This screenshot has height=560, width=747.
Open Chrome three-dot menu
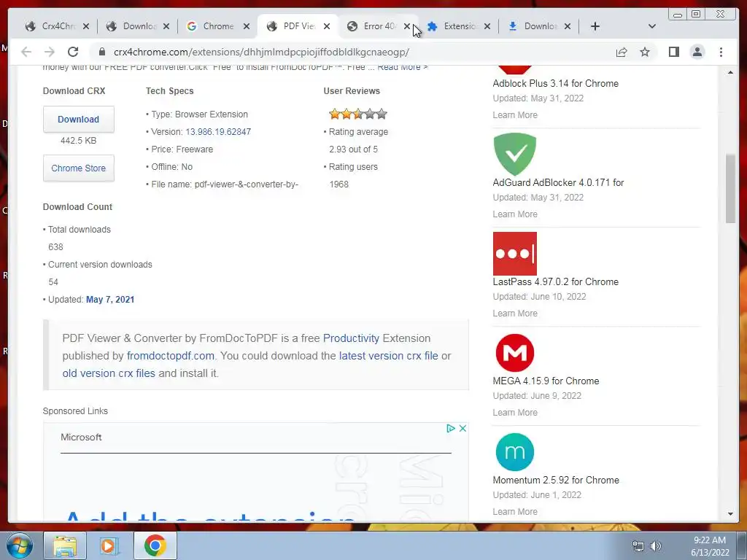click(x=721, y=52)
